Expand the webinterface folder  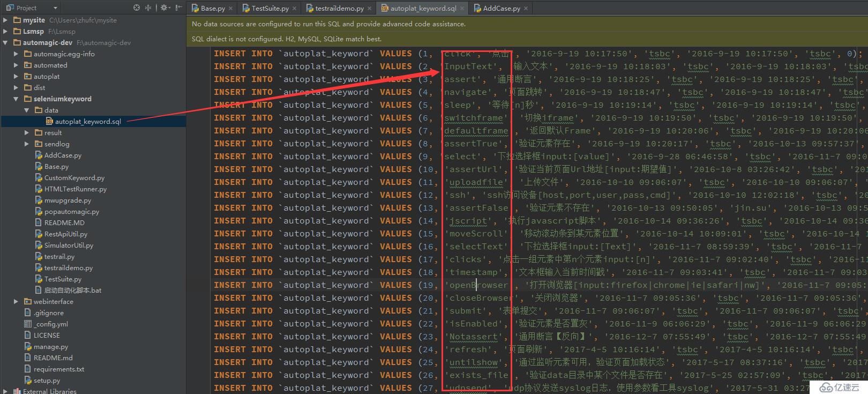coord(16,301)
